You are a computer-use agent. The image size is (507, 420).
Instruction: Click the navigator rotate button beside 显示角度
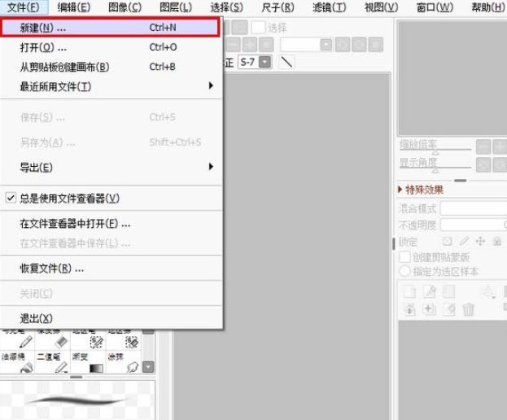(x=483, y=165)
